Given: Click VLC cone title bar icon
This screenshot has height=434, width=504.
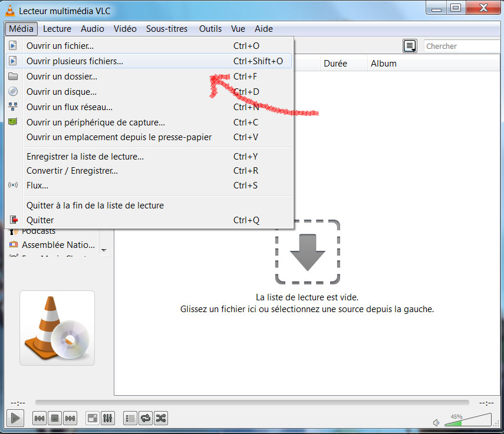Looking at the screenshot, I should [10, 11].
